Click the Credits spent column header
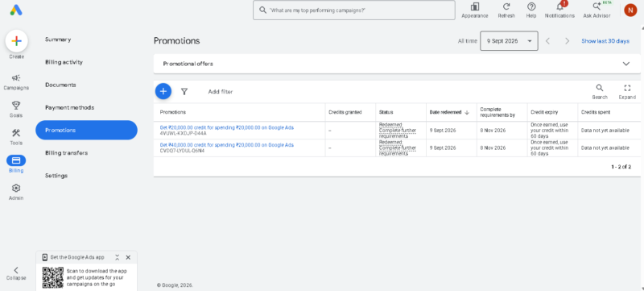Image resolution: width=644 pixels, height=291 pixels. [x=596, y=112]
